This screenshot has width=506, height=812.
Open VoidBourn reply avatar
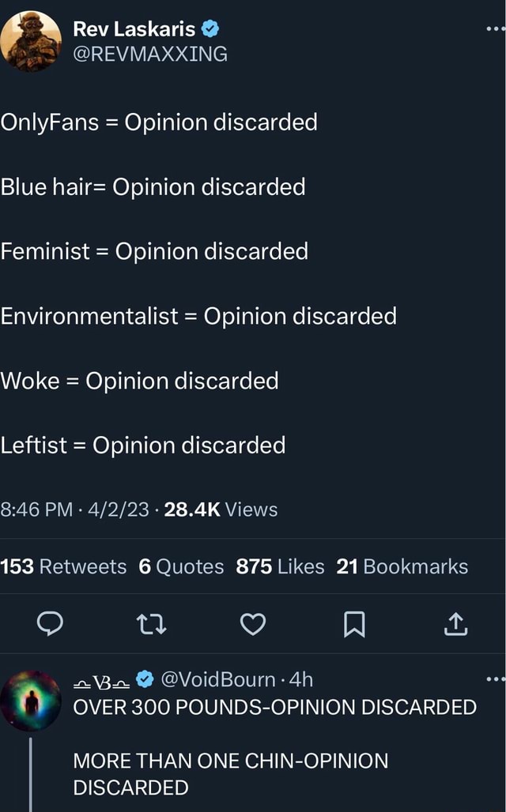[31, 700]
